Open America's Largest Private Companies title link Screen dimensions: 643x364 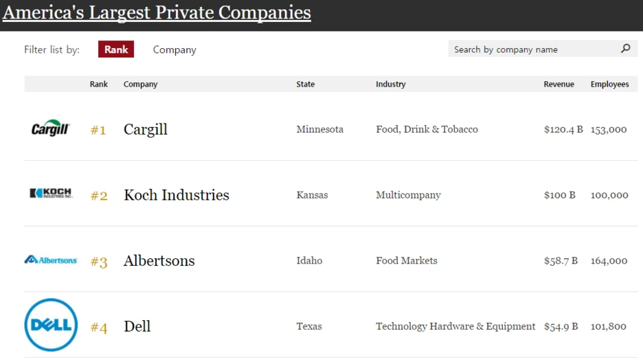pyautogui.click(x=157, y=12)
